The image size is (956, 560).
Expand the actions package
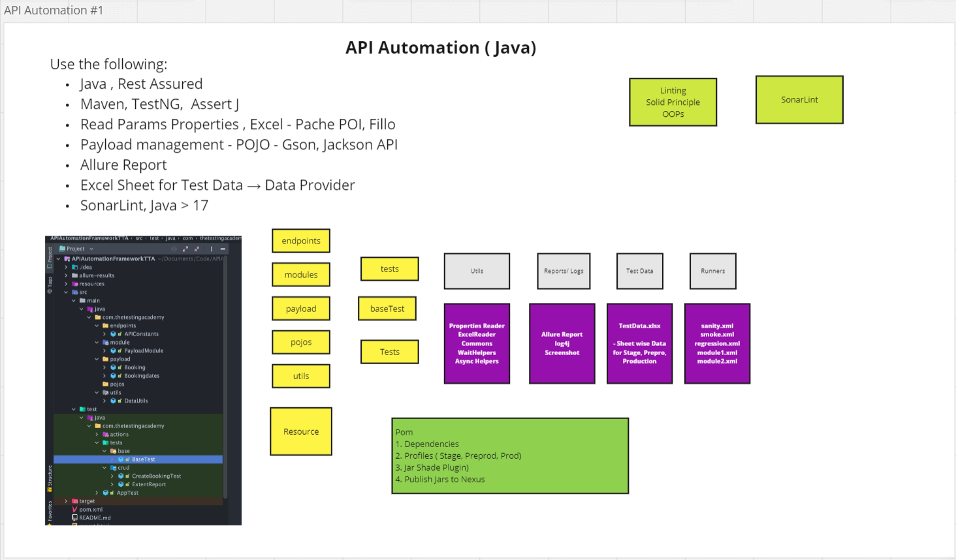point(97,435)
